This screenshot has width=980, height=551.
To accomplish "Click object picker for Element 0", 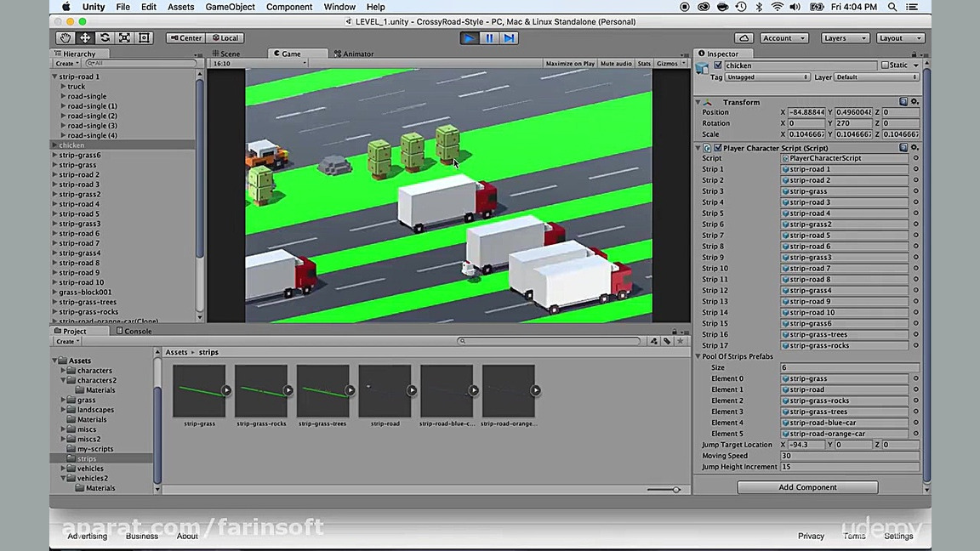I will tap(915, 378).
